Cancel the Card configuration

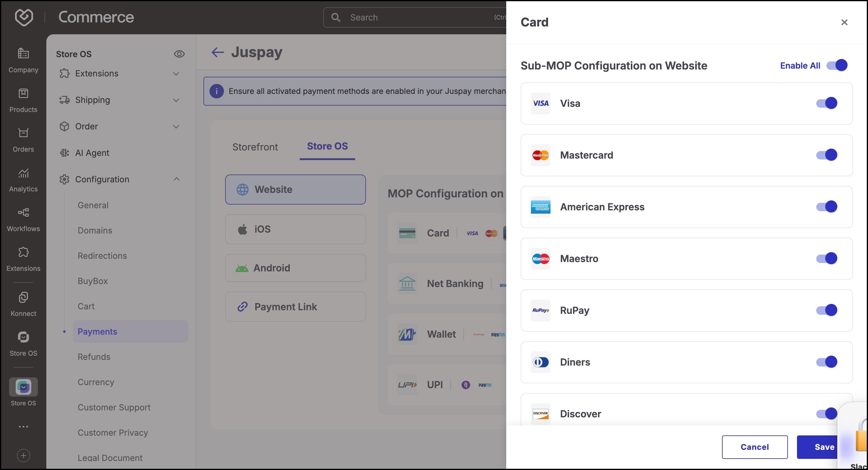click(755, 447)
